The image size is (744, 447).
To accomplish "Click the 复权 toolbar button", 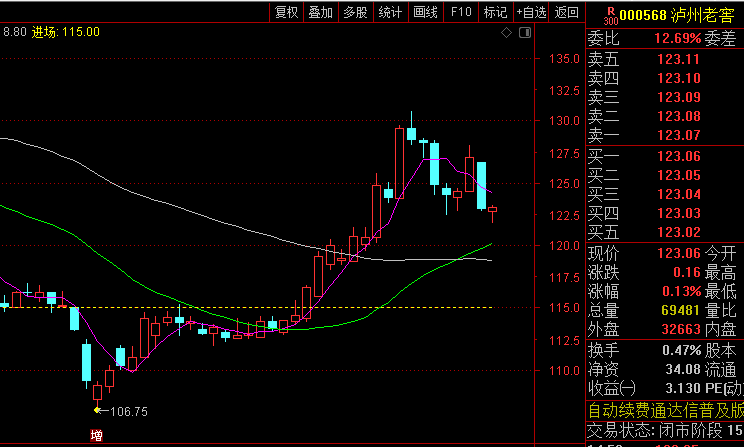I will click(287, 12).
